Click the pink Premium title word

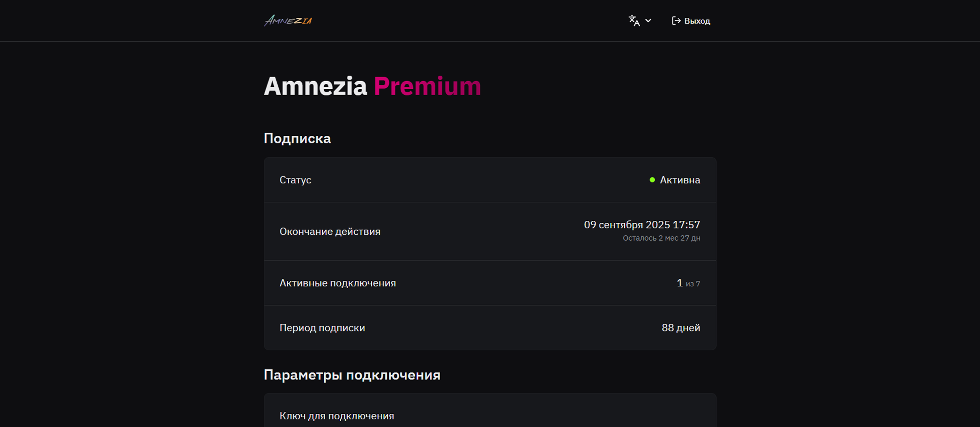pyautogui.click(x=427, y=86)
